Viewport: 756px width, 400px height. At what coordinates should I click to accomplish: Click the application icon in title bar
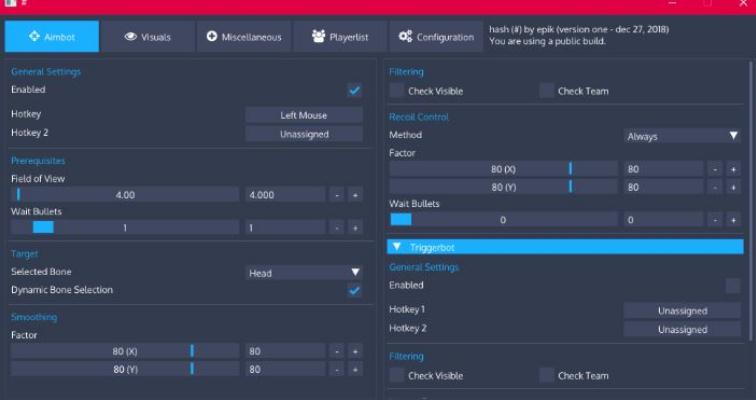(10, 2)
